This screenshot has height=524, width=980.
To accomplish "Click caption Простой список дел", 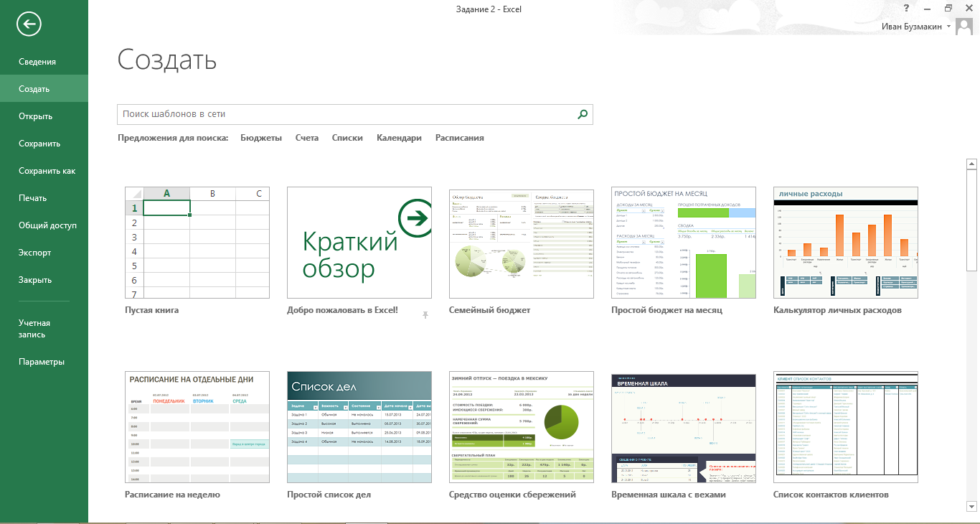I will pos(329,495).
